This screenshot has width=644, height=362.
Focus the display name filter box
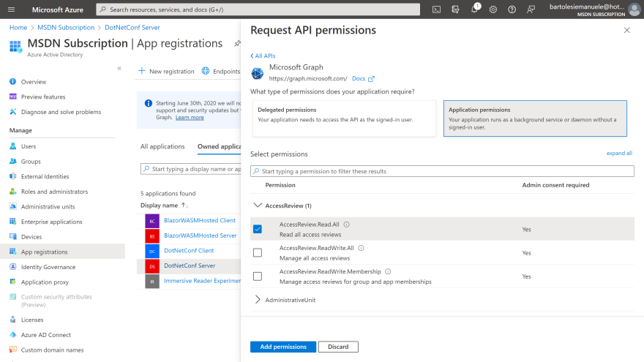191,169
